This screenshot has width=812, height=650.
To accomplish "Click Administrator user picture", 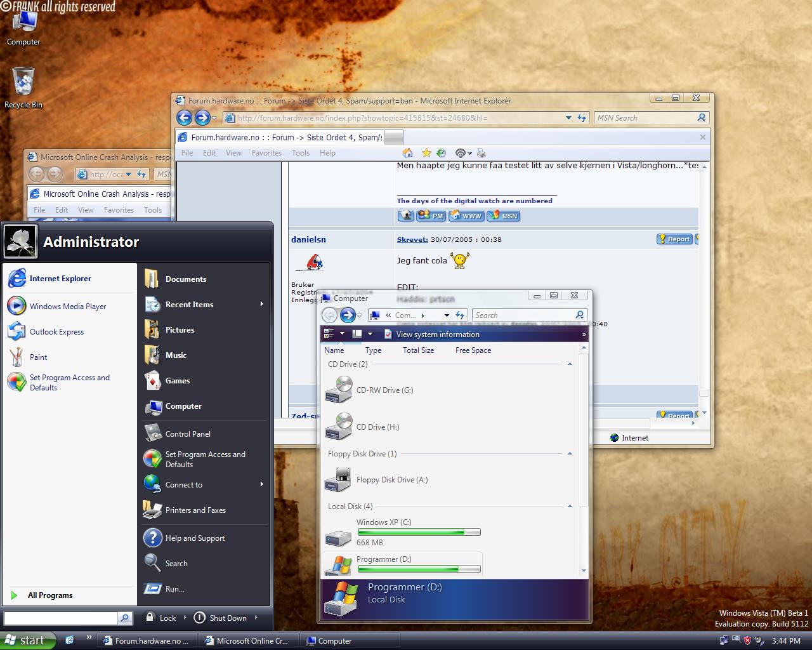I will pos(20,241).
